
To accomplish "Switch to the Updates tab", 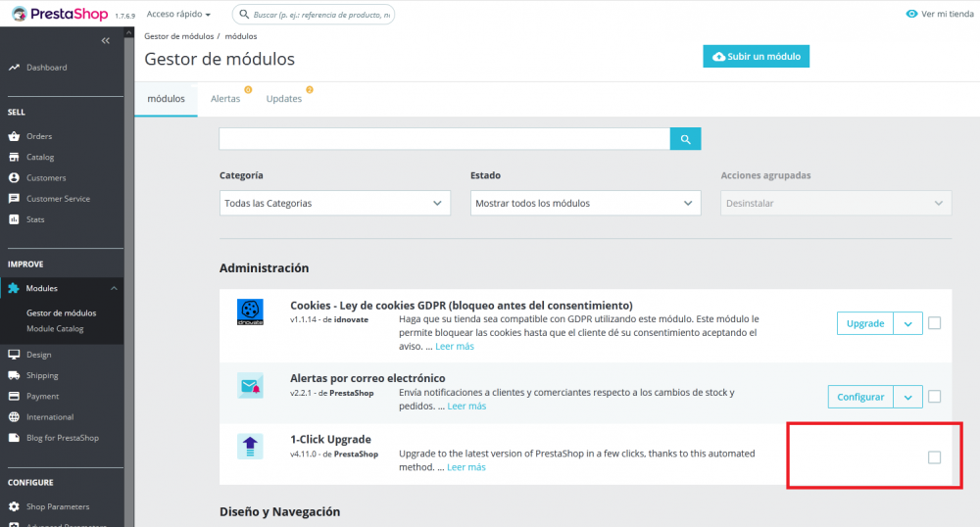I will [x=284, y=99].
